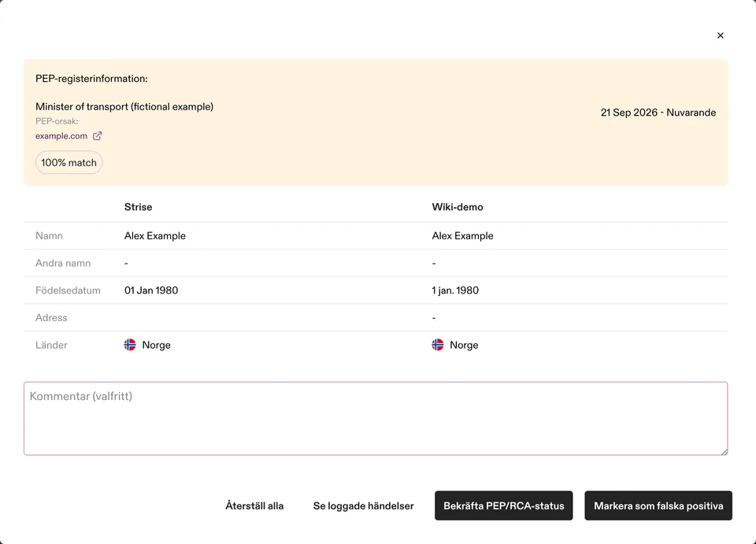This screenshot has height=544, width=756.
Task: Select the birth date 1 jan. 1980
Action: pyautogui.click(x=455, y=291)
